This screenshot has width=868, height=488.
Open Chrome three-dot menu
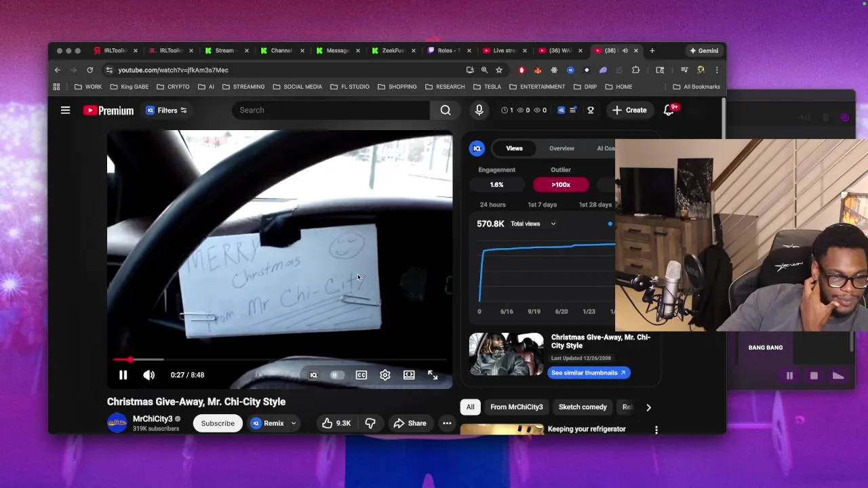[x=717, y=70]
